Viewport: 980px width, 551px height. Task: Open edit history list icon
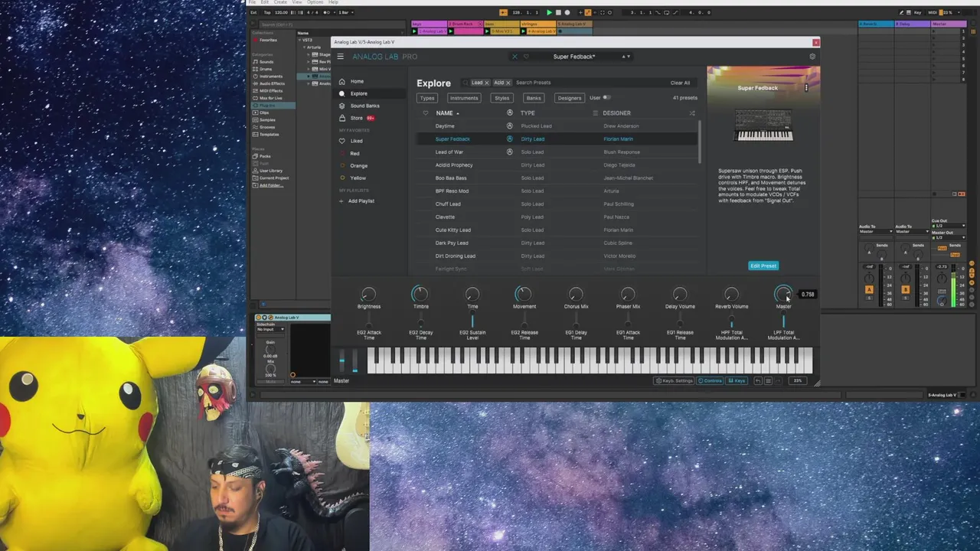(768, 380)
